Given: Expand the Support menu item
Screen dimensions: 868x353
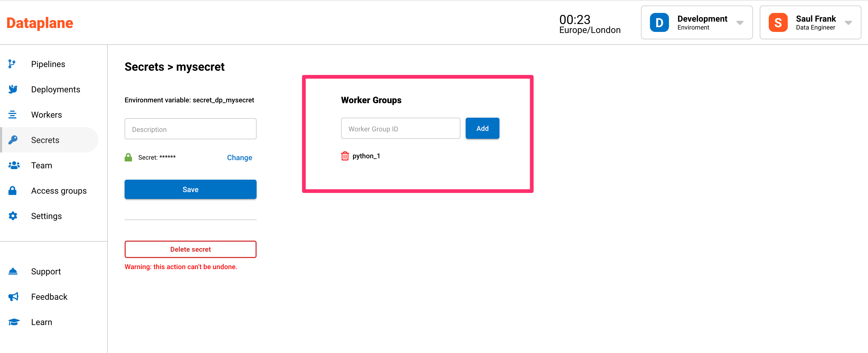Looking at the screenshot, I should click(x=46, y=271).
